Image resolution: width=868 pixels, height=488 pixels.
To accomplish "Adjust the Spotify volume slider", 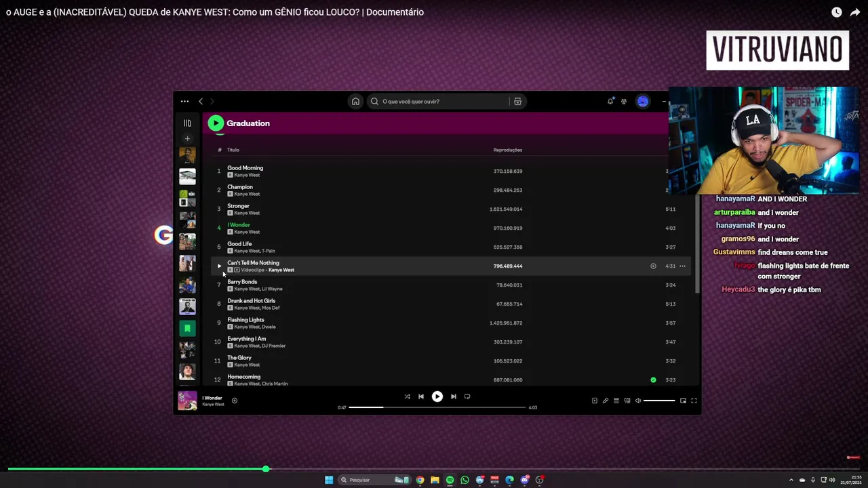I will (x=659, y=401).
